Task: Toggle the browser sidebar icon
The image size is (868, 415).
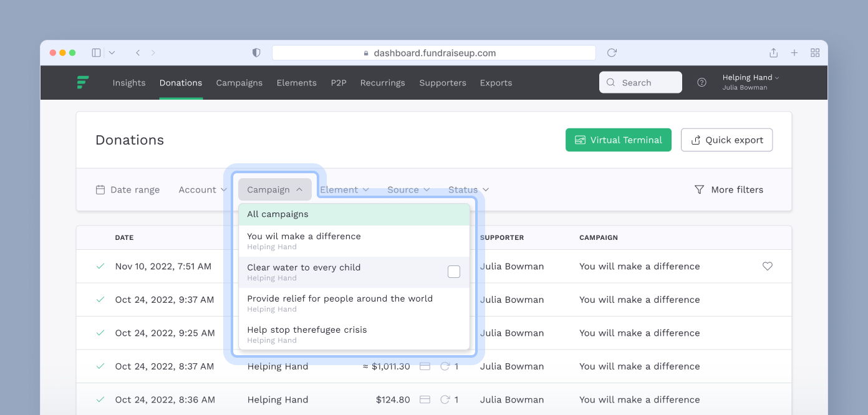Action: pos(96,53)
